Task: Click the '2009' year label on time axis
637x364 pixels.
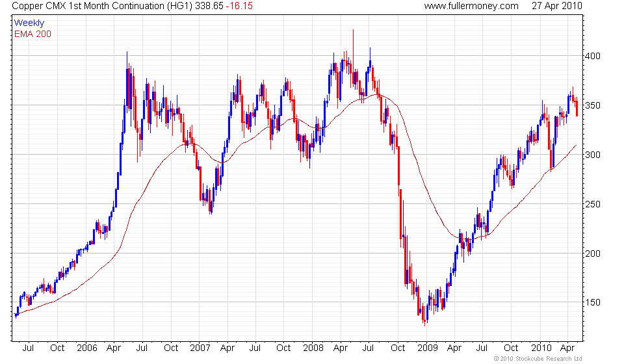Action: pyautogui.click(x=428, y=348)
